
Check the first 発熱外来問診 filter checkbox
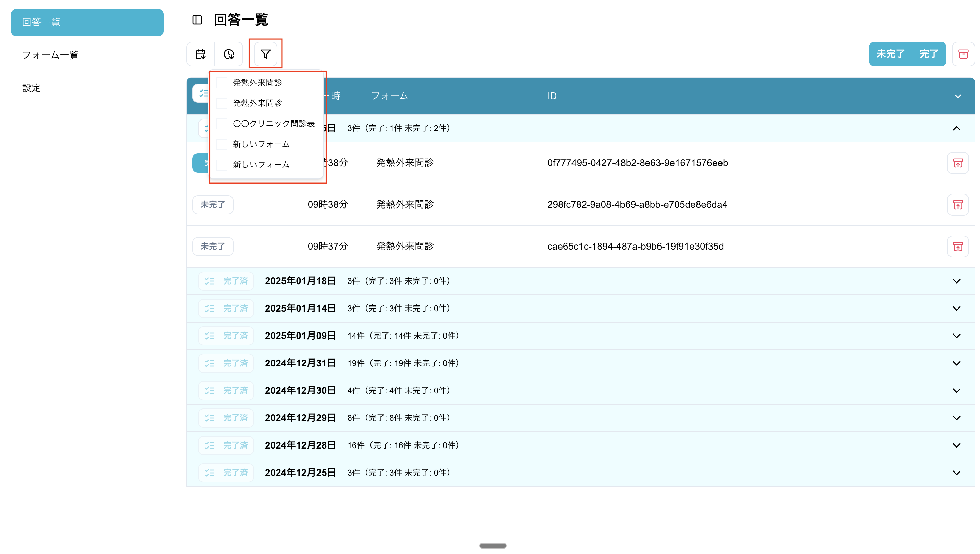click(222, 83)
